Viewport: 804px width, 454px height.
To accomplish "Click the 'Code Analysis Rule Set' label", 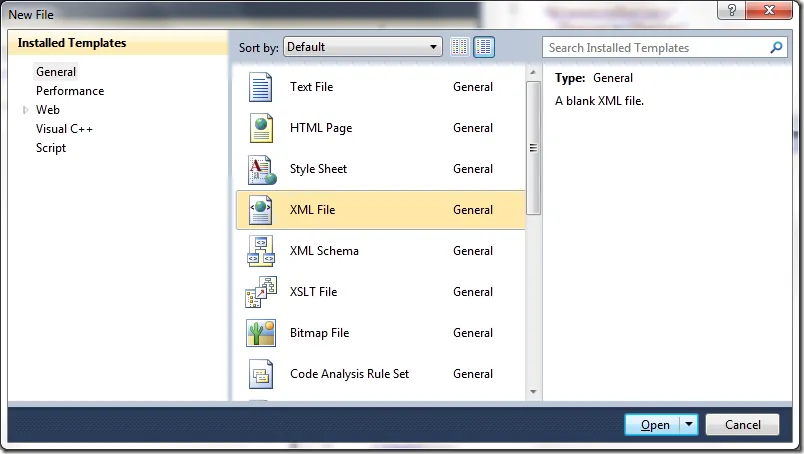I will click(x=350, y=374).
